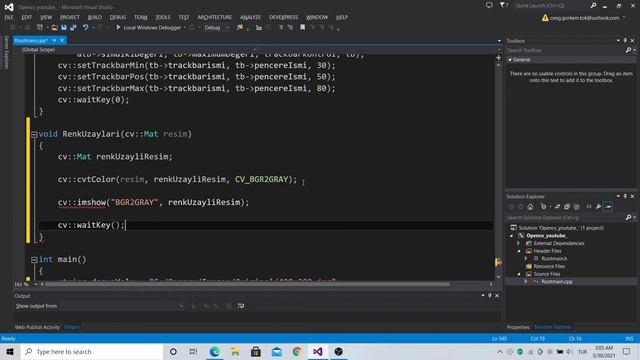640x360 pixels.
Task: Open Microsoft Edge from taskbar
Action: [214, 351]
